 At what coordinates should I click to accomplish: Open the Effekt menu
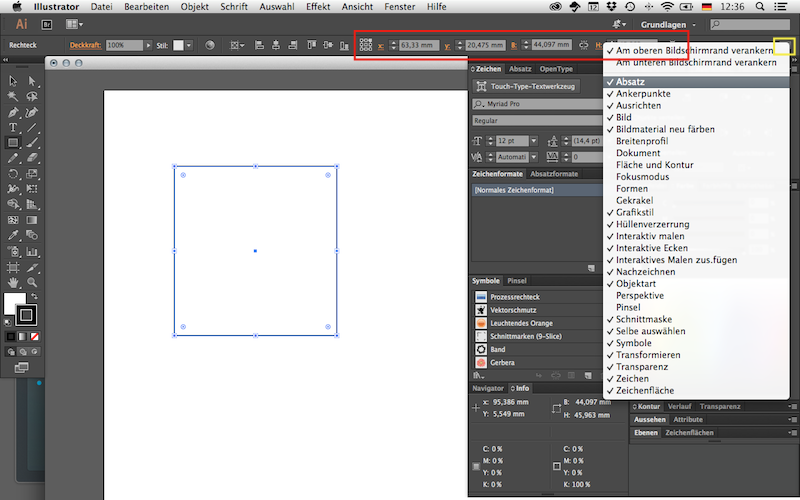click(x=318, y=7)
